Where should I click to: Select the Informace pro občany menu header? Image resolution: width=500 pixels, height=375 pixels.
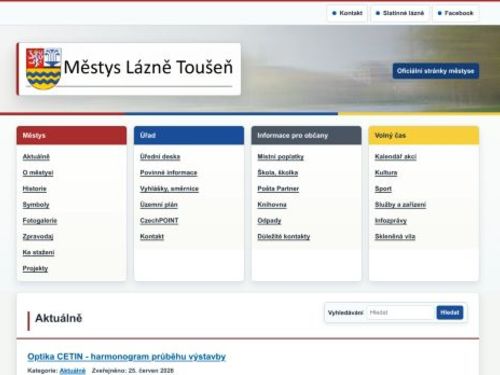pos(306,135)
